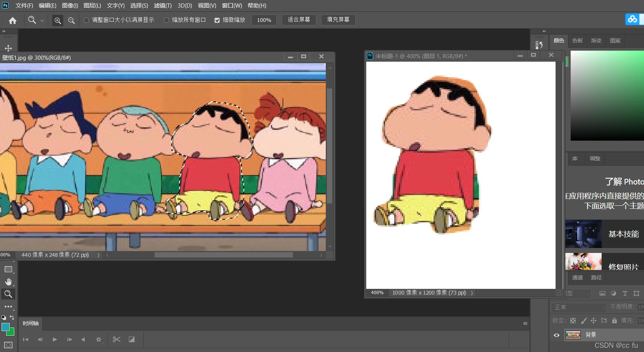Switch to the 调整 tab
644x352 pixels.
click(595, 158)
